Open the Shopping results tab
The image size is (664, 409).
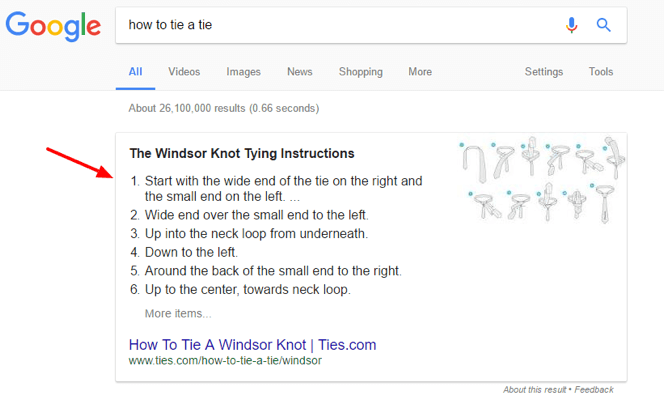click(360, 72)
